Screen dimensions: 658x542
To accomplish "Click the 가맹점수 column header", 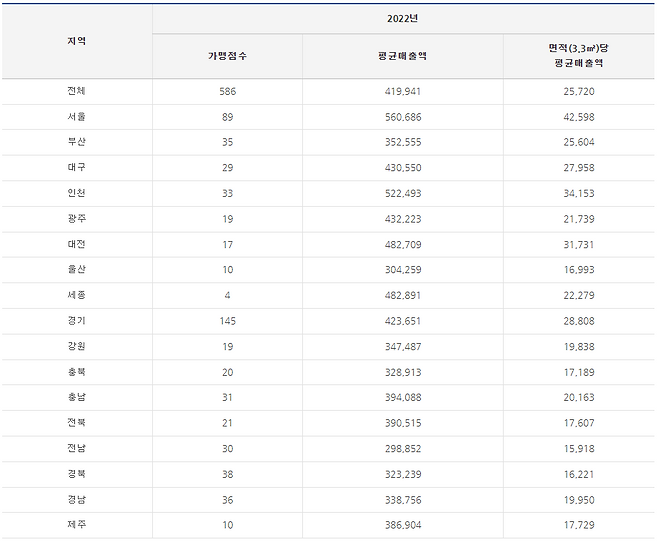I will coord(227,55).
